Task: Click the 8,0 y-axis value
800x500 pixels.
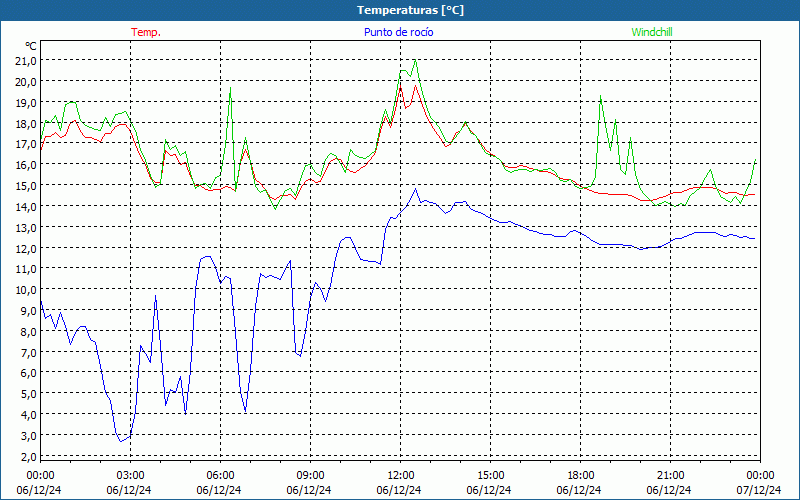Action: coord(30,332)
